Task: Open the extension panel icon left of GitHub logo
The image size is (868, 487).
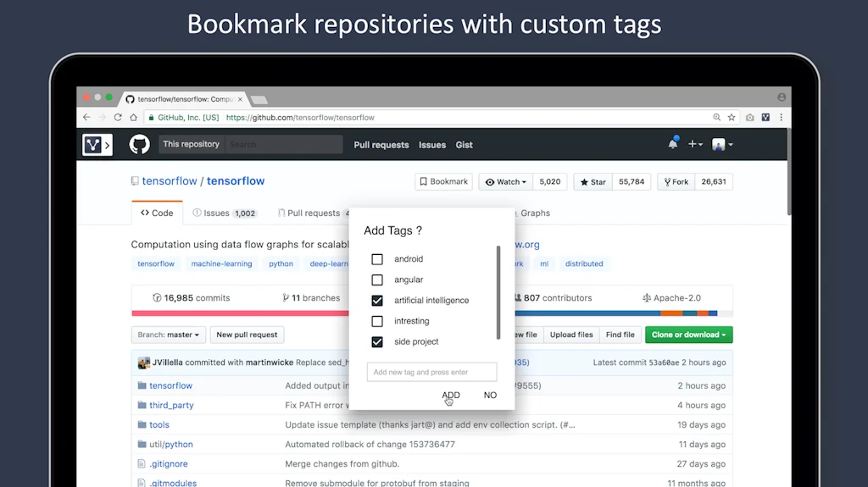Action: (97, 145)
